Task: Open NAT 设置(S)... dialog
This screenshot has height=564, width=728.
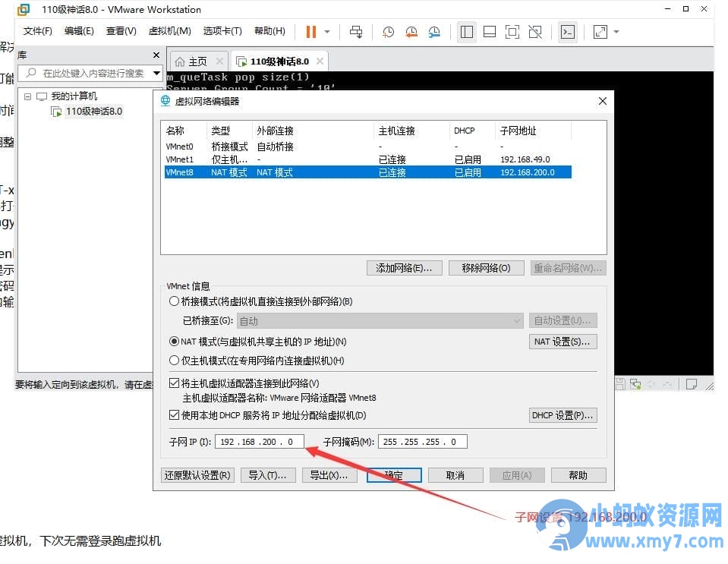Action: click(x=563, y=342)
